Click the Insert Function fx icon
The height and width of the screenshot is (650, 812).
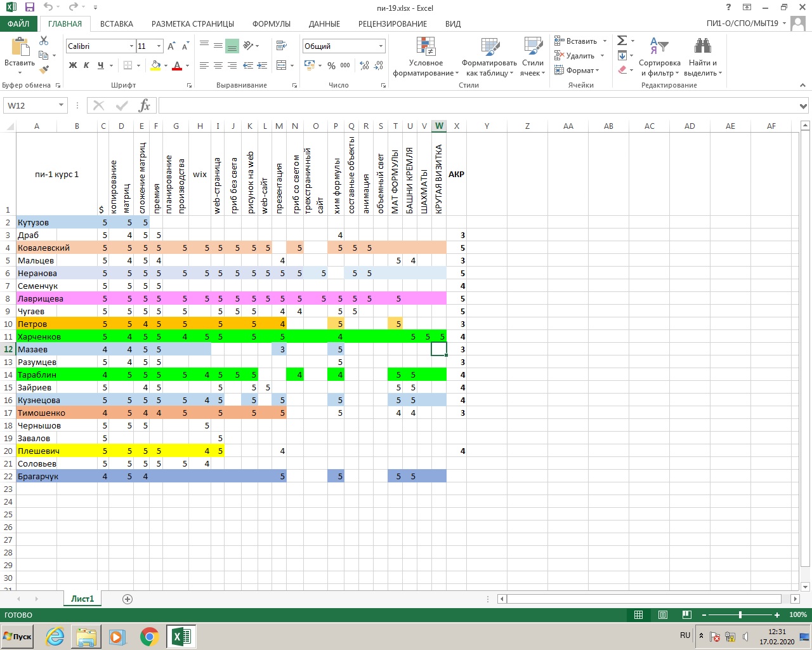coord(144,105)
